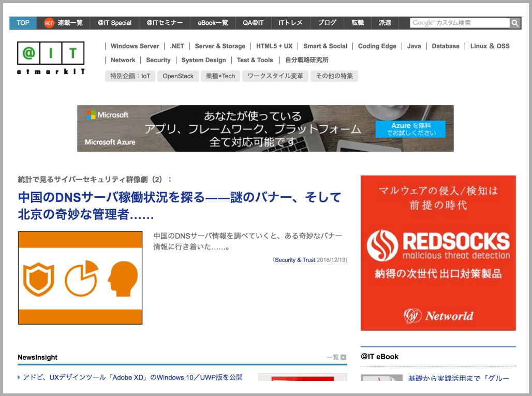Click OpenStack tag button

click(x=178, y=76)
